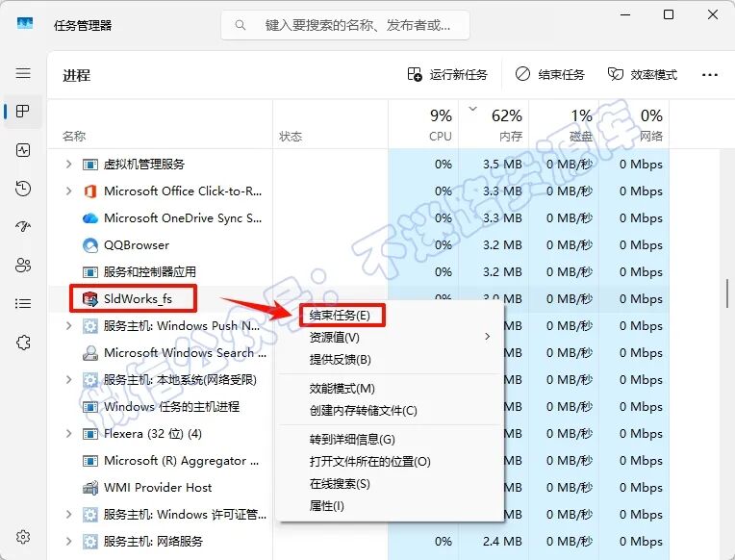
Task: Choose 结束任务(E) in the context menu
Action: (x=391, y=316)
